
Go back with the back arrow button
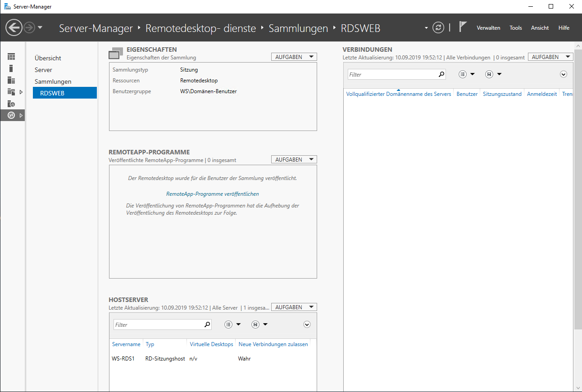point(14,28)
